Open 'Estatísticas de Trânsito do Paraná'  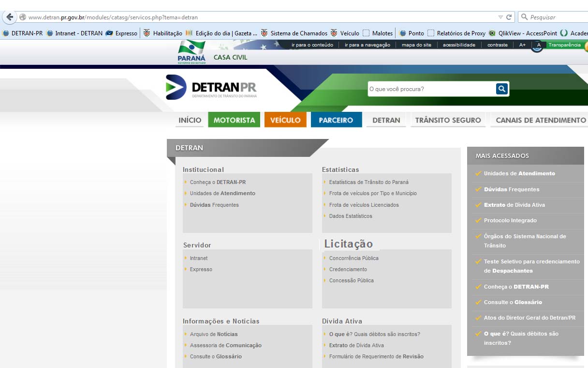(x=368, y=182)
